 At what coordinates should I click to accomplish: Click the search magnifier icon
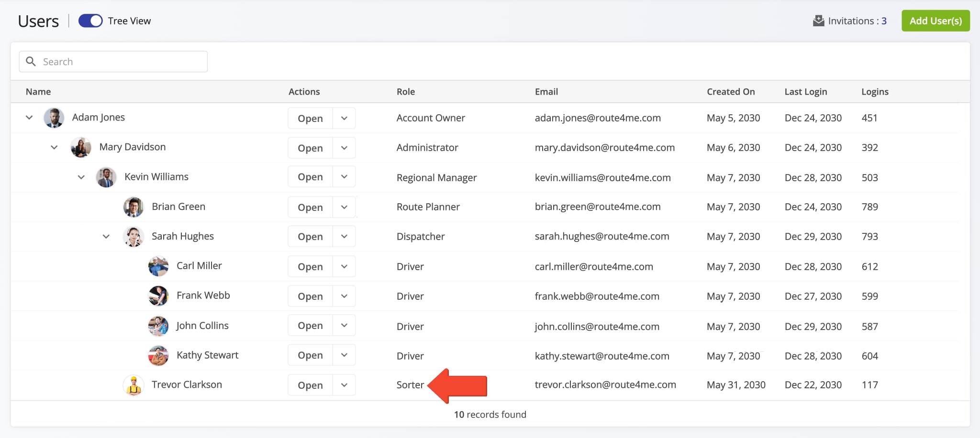pyautogui.click(x=31, y=62)
